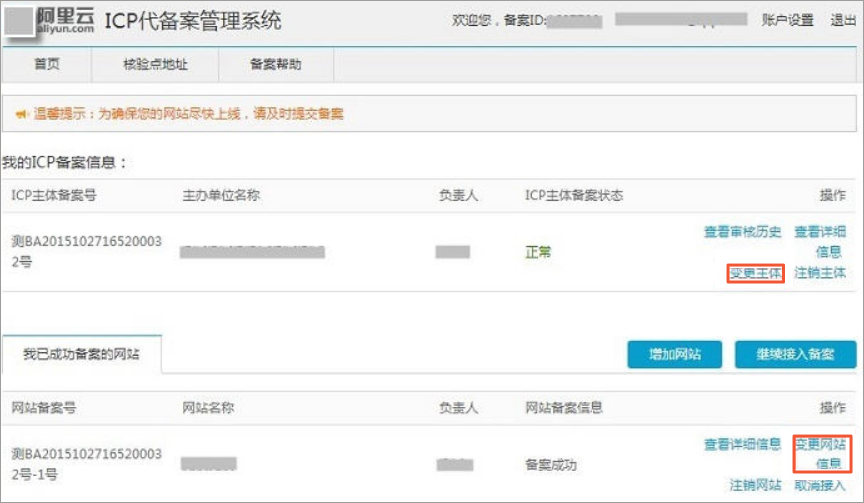Open the 核验点地址 tab
Image resolution: width=864 pixels, height=503 pixels.
coord(155,64)
